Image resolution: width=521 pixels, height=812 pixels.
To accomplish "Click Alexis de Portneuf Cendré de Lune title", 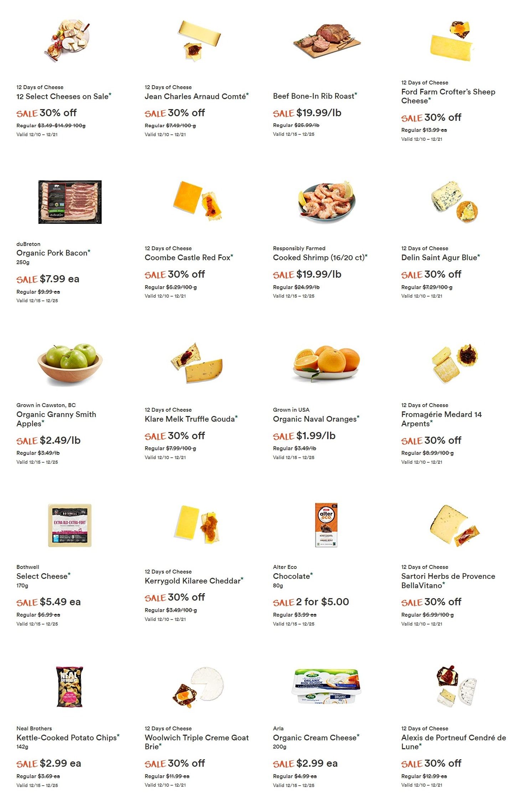I will [x=454, y=742].
